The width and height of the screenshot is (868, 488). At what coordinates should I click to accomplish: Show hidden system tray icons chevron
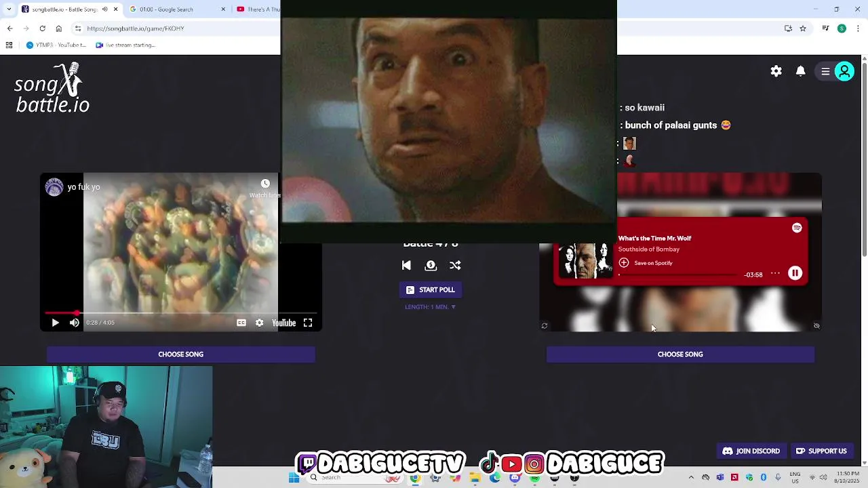pos(691,478)
